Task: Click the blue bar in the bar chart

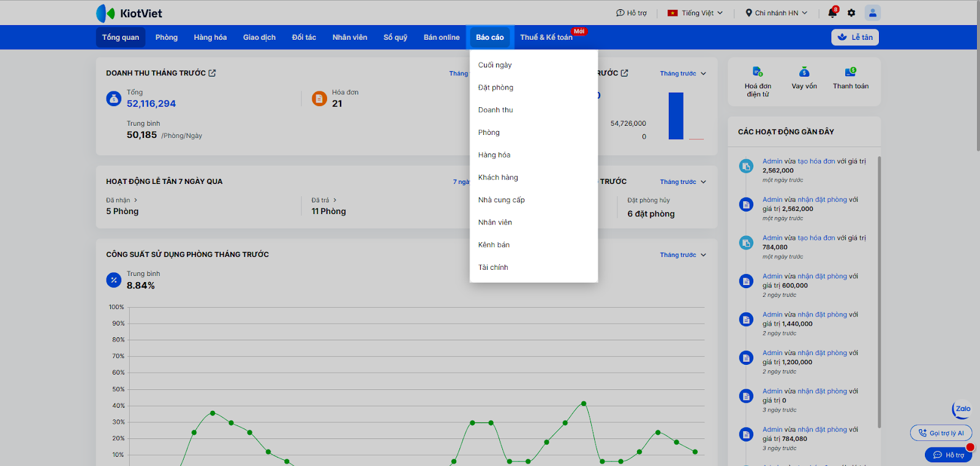Action: (x=676, y=116)
